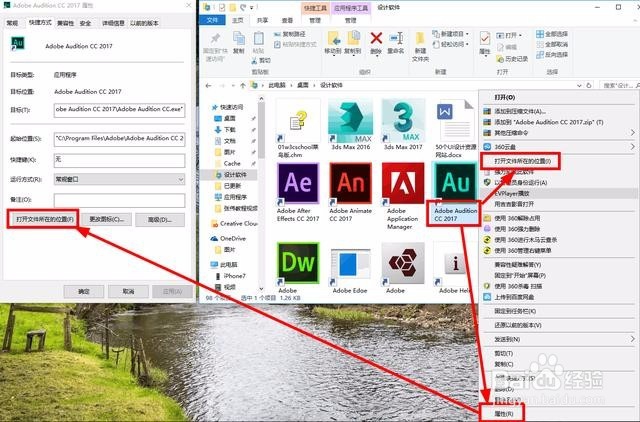
Task: Click 更改图标(C) button
Action: click(107, 220)
